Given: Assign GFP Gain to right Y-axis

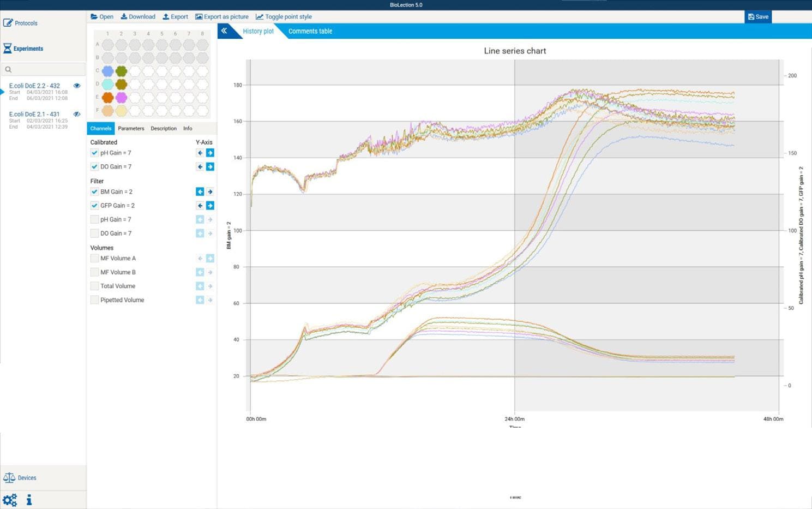Looking at the screenshot, I should [210, 206].
